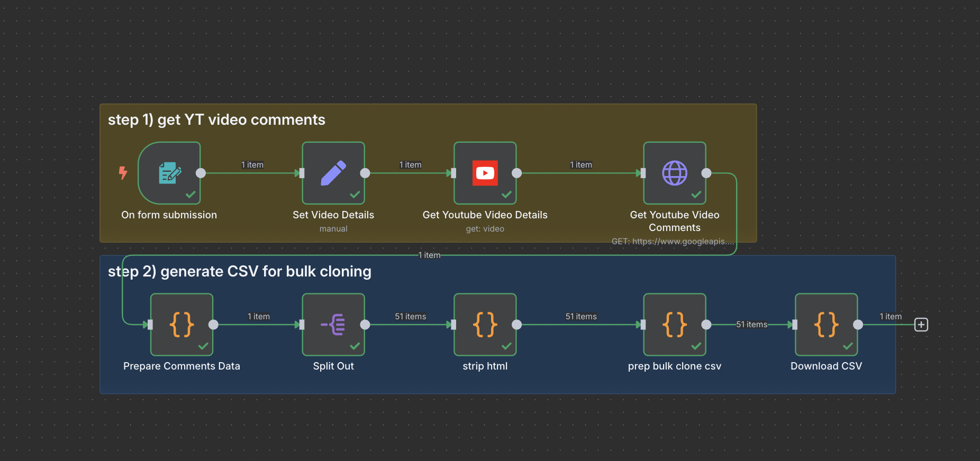The height and width of the screenshot is (461, 980).
Task: Click output connector of Get Youtube Video Details
Action: (x=517, y=173)
